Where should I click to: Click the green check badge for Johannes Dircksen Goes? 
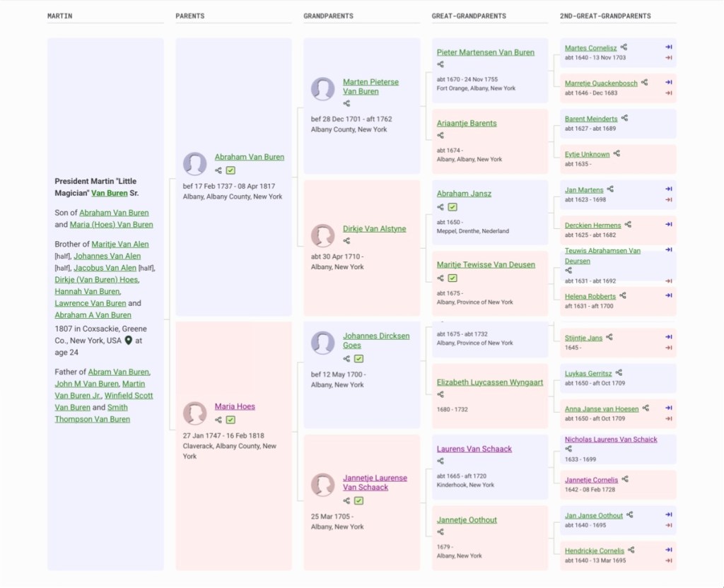pos(359,359)
